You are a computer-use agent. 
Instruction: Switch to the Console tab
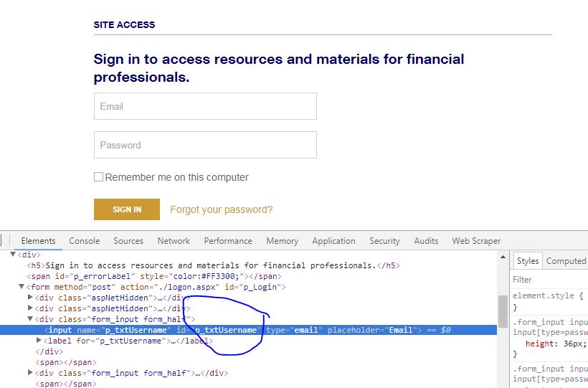(84, 241)
